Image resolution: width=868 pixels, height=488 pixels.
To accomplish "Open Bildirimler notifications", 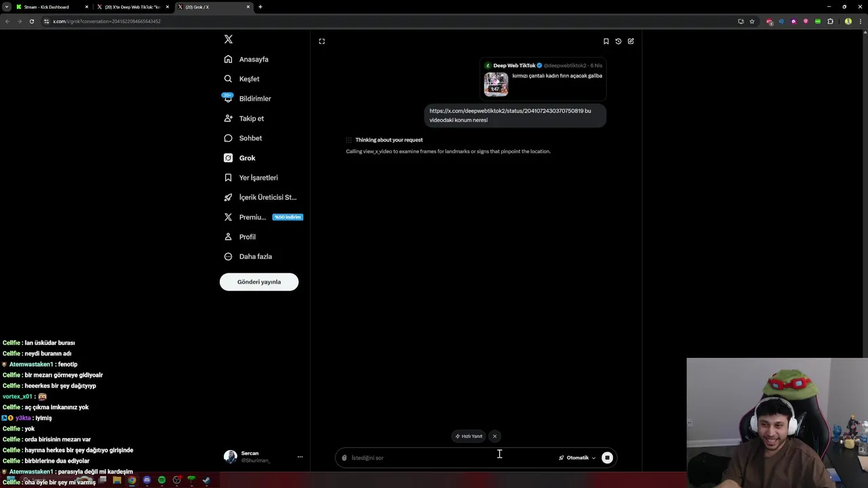I will (x=248, y=98).
